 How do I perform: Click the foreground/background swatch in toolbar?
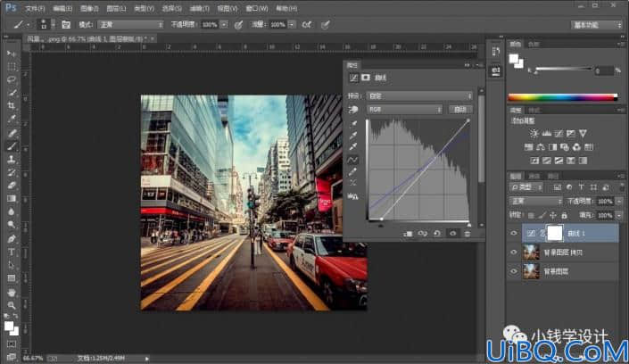coord(12,328)
